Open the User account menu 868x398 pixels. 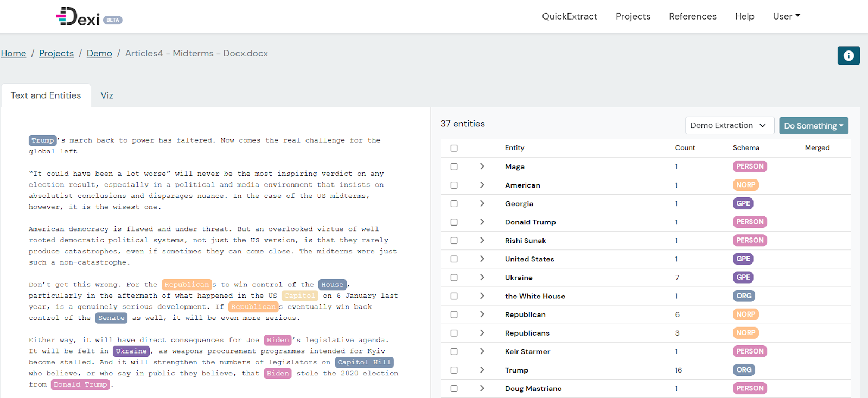(786, 16)
